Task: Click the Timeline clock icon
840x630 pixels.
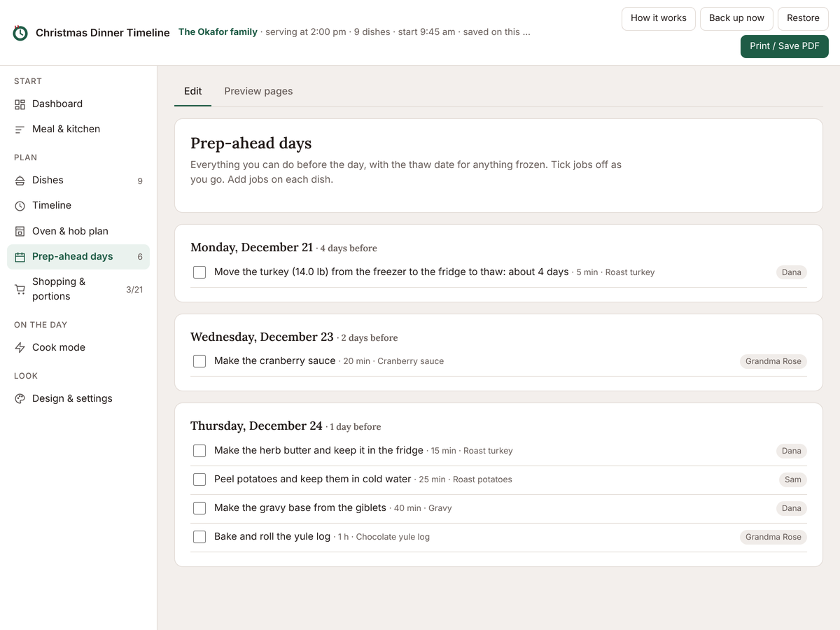Action: point(20,206)
